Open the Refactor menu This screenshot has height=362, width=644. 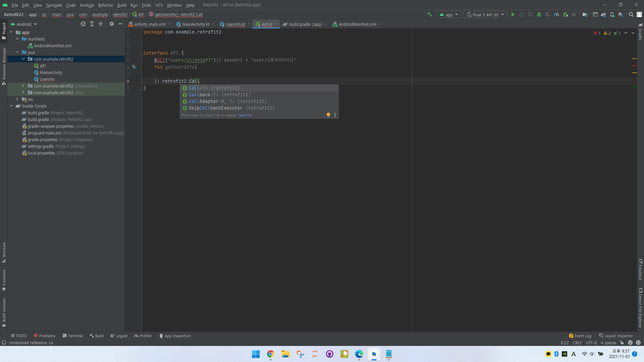click(105, 5)
